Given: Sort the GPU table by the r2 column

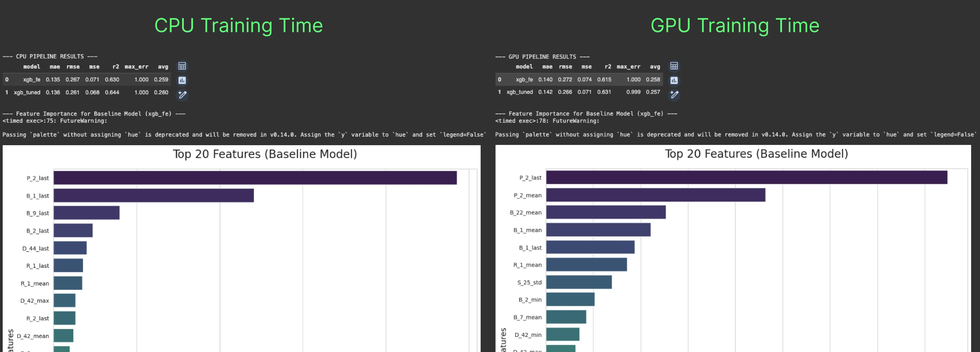Looking at the screenshot, I should coord(608,67).
